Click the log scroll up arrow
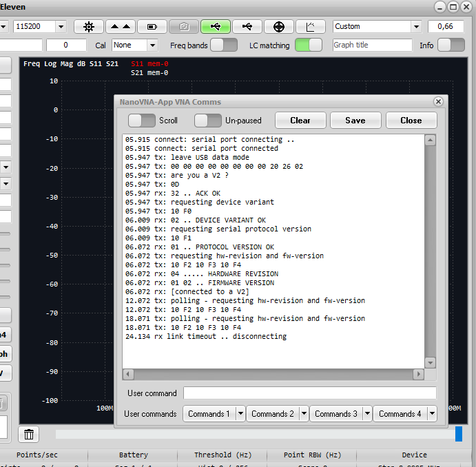This screenshot has height=467, width=476. pyautogui.click(x=430, y=141)
